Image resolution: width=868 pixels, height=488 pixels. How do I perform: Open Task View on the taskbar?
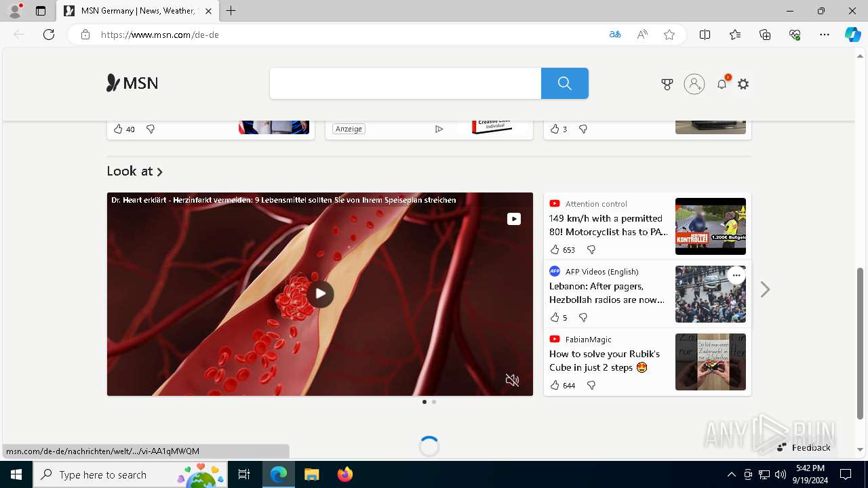[x=244, y=474]
